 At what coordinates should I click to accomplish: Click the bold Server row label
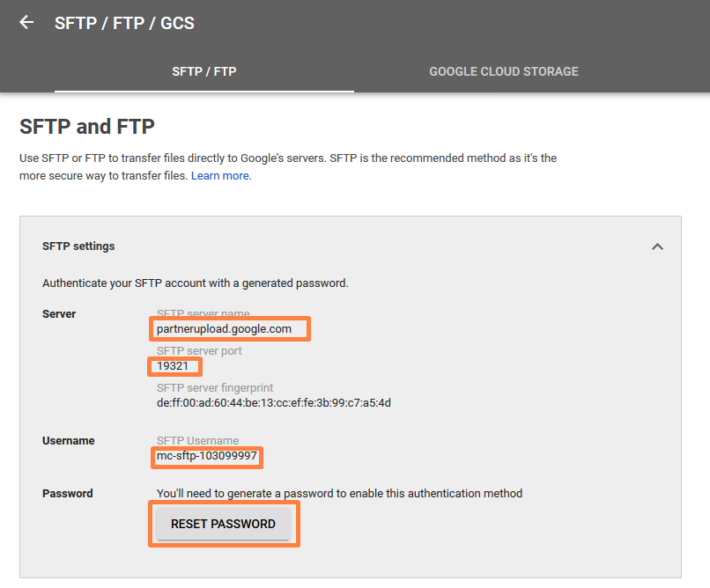pos(59,314)
